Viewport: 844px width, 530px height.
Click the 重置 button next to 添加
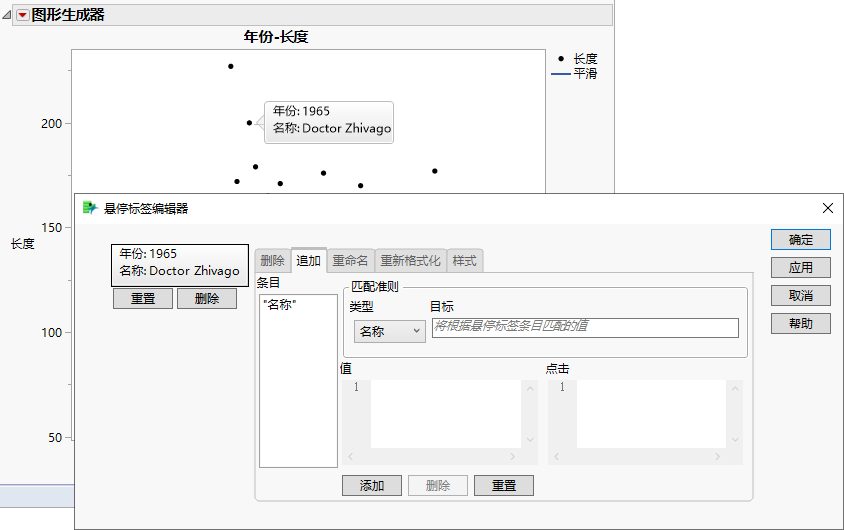504,485
